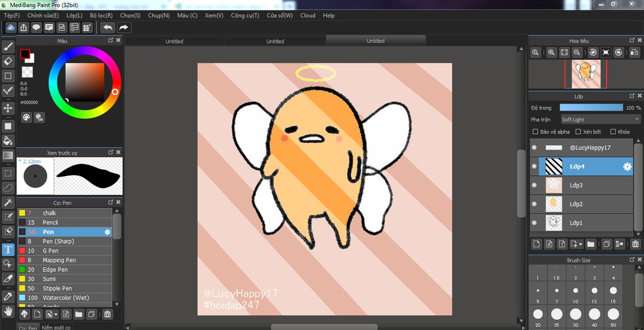Close the Hoa tiêu panel
This screenshot has height=330, width=644.
tap(640, 40)
